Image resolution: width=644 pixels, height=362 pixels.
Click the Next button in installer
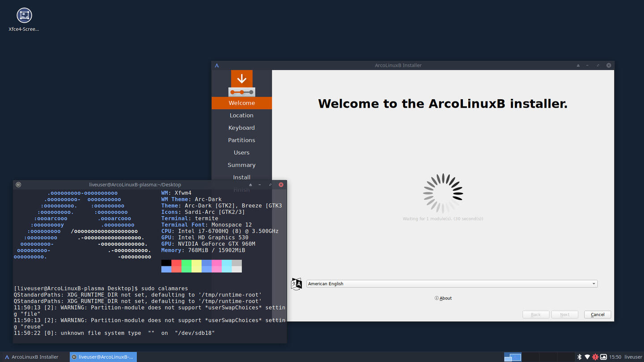point(565,315)
